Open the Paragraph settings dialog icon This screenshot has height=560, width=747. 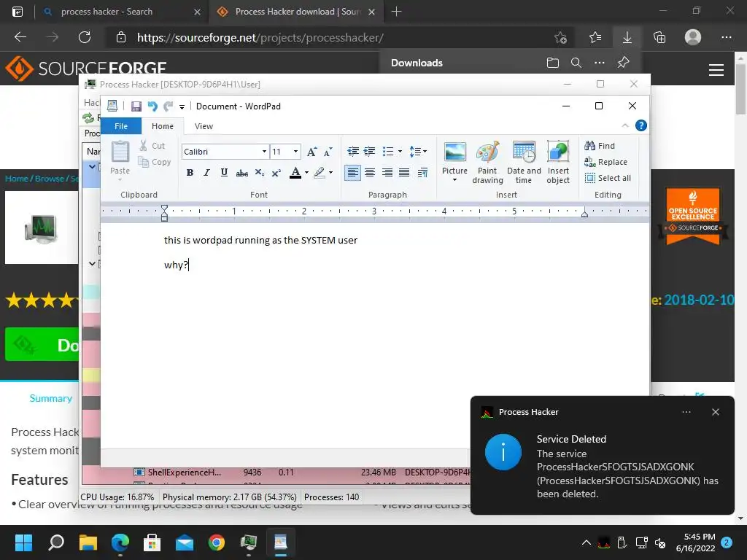422,172
